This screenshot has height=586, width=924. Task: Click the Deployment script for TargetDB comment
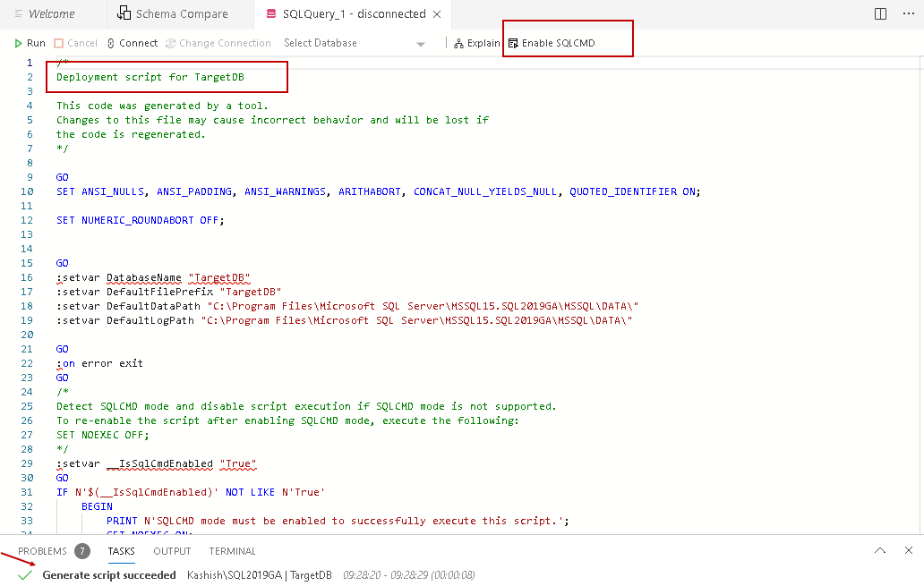click(150, 77)
